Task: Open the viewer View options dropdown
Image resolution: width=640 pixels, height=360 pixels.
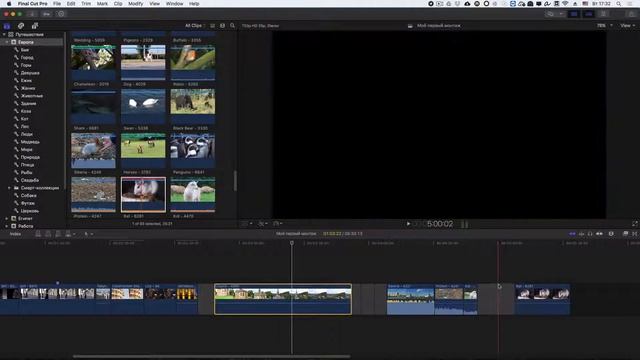Action: (x=627, y=26)
